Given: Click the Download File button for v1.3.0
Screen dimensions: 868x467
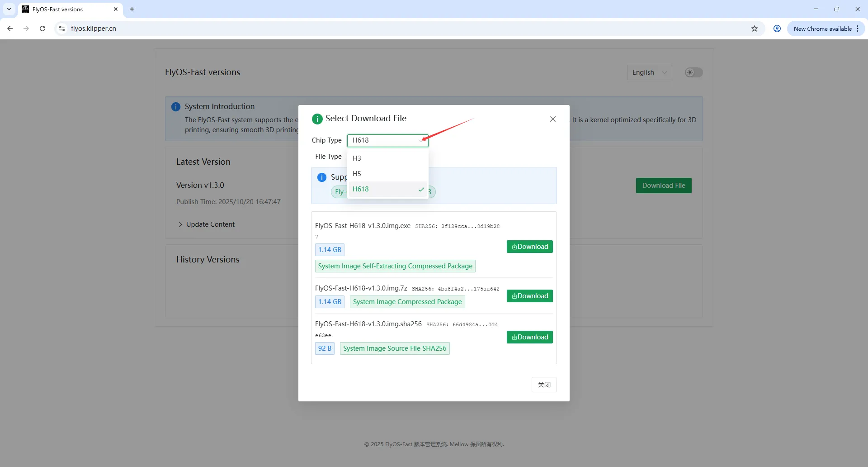Looking at the screenshot, I should [x=663, y=186].
